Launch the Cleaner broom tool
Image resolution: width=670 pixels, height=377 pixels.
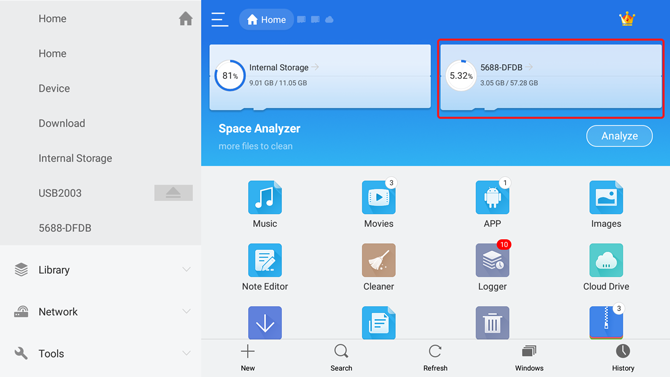(379, 260)
